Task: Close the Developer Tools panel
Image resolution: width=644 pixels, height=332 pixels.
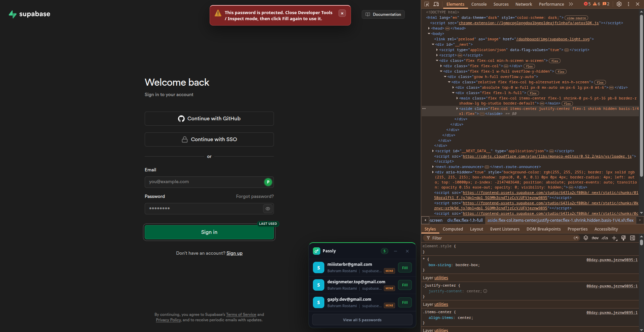Action: point(638,4)
